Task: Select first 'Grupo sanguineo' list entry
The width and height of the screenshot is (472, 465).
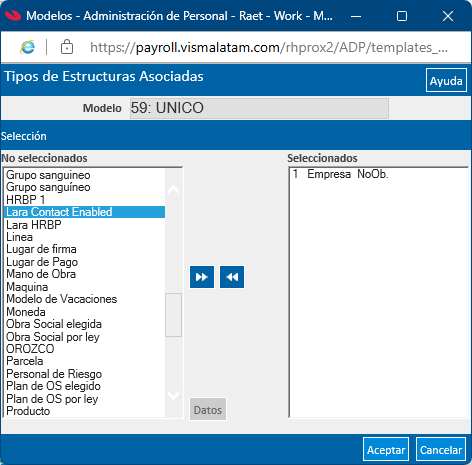Action: [x=85, y=175]
